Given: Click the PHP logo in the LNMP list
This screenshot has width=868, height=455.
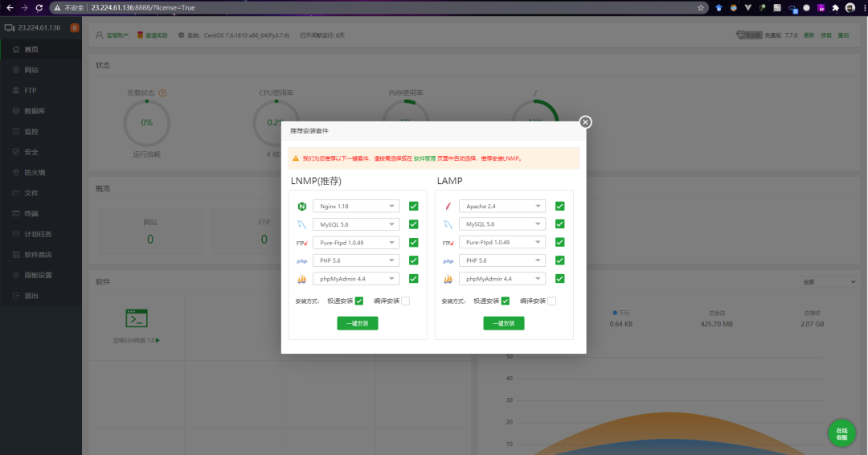Looking at the screenshot, I should point(301,260).
